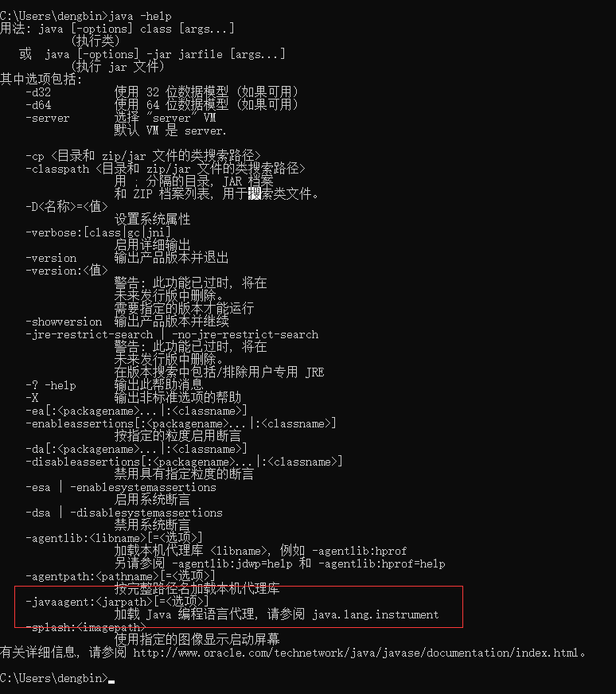Click the -agentlib:<libname> option line

114,538
